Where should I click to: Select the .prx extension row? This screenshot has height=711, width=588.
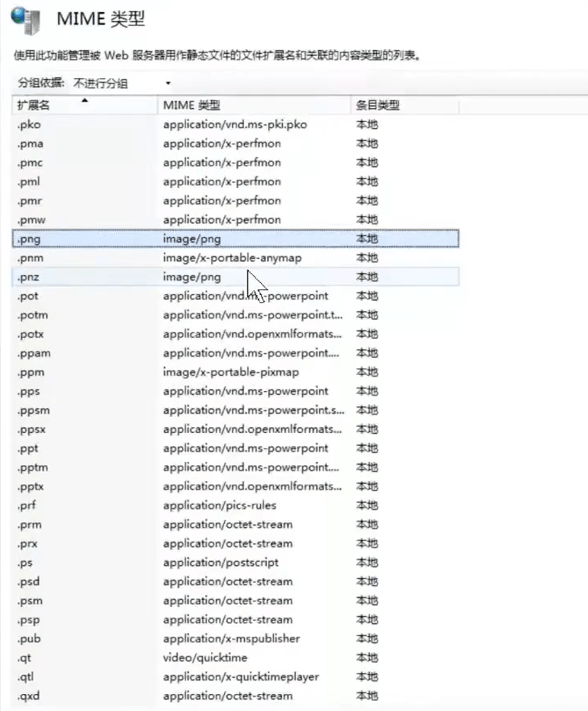pos(235,543)
